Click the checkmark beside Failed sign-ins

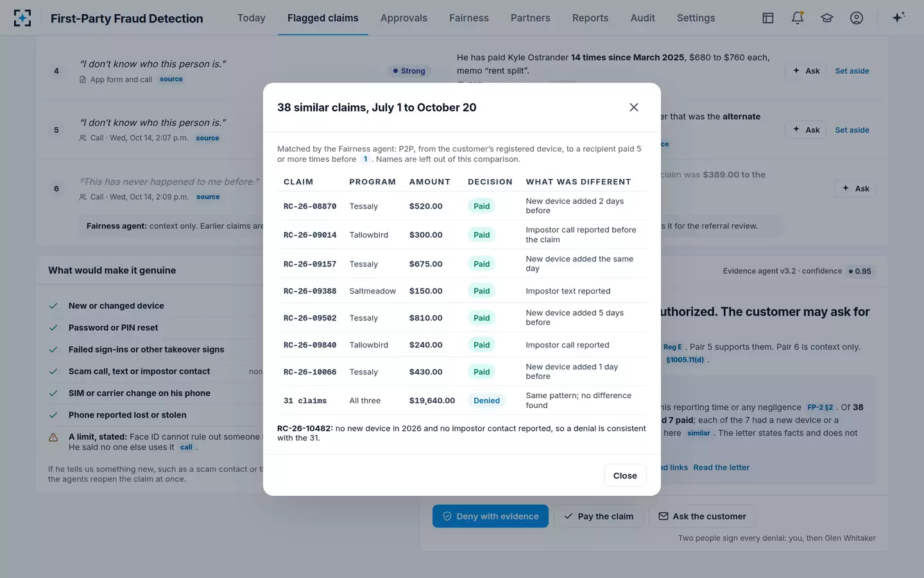point(54,349)
